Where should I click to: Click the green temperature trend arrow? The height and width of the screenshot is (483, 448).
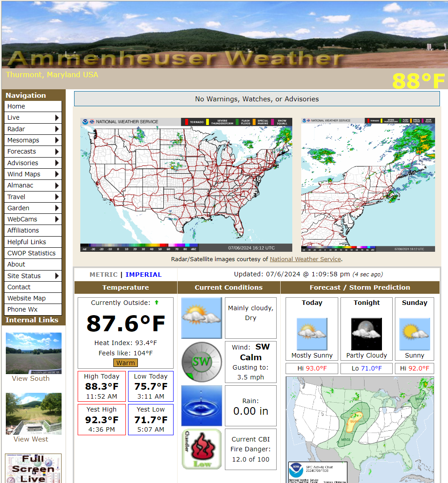point(157,302)
